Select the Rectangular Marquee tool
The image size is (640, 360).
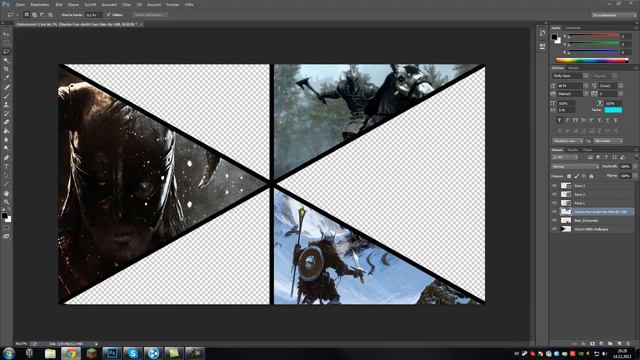click(x=6, y=43)
